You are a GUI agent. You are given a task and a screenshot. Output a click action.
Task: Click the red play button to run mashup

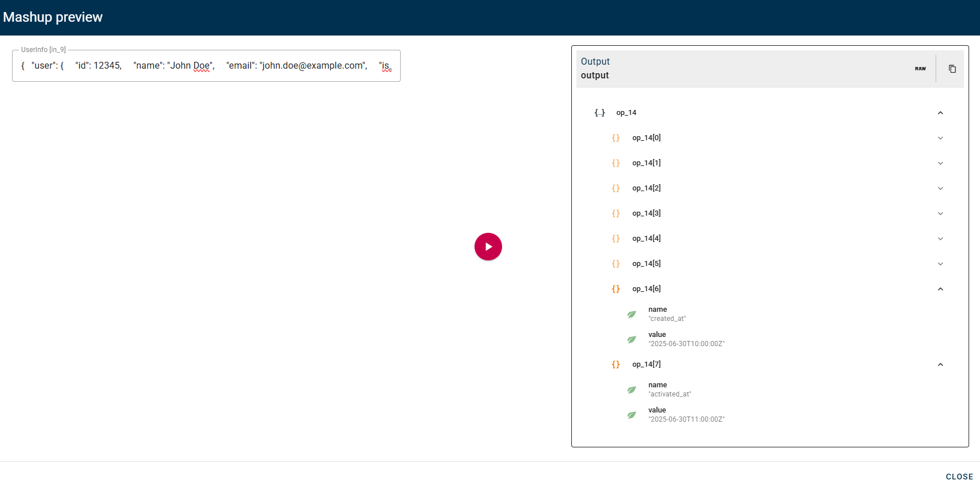(x=488, y=247)
